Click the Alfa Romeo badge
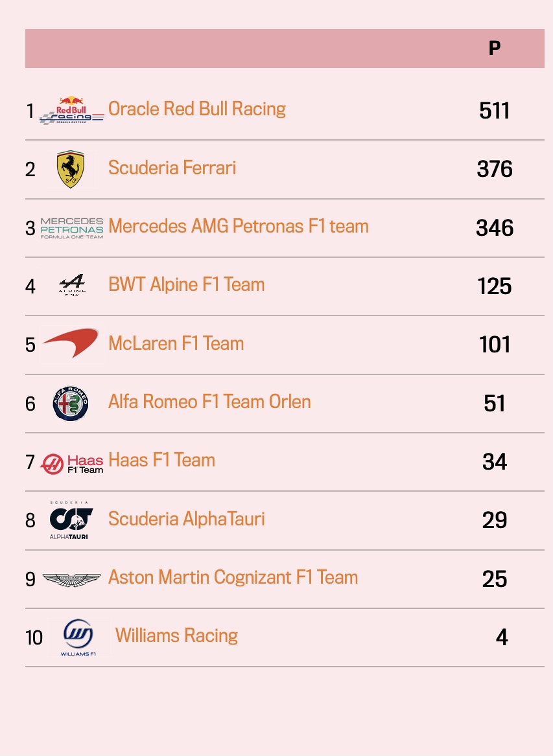The height and width of the screenshot is (756, 553). (x=71, y=403)
